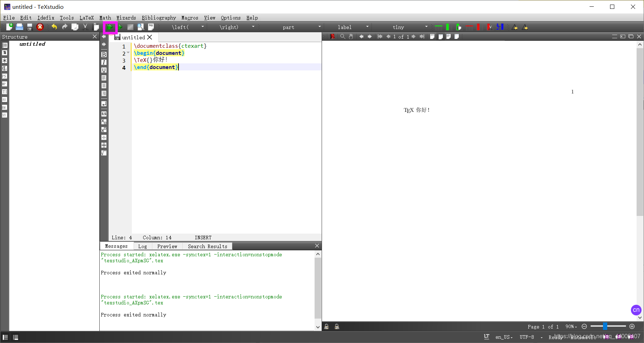Select the hand scroll tool in the PDF viewer

coord(351,36)
